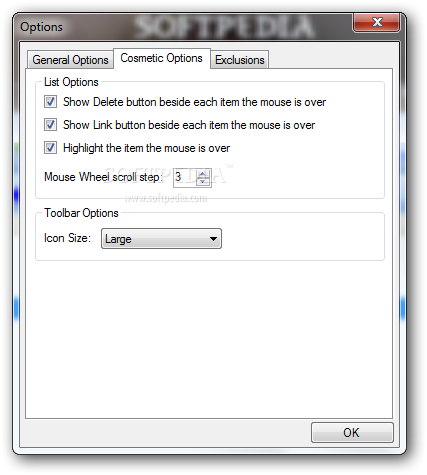Click the Mouse Wheel scroll step number field
Viewport: 427px width, 475px height.
[185, 177]
